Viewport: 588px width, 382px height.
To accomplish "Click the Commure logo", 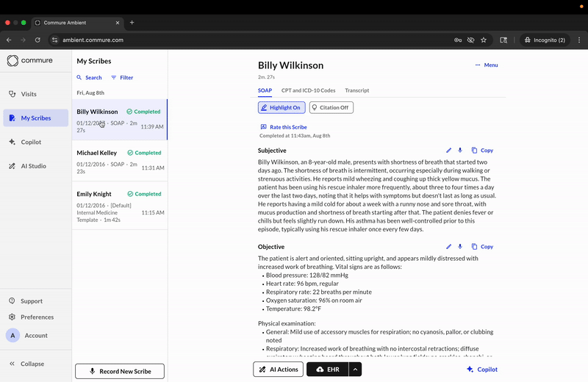I will coord(29,60).
